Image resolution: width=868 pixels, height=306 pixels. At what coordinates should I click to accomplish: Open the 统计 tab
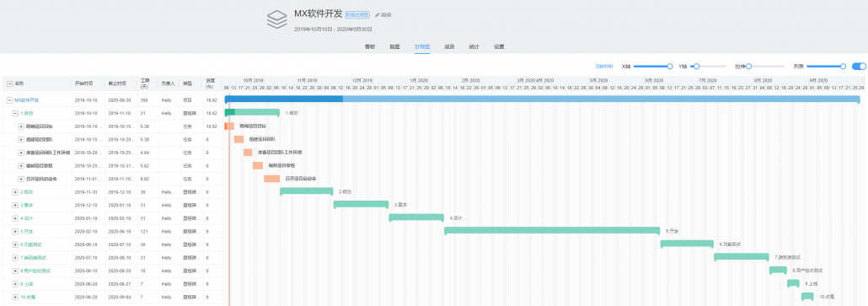click(474, 46)
